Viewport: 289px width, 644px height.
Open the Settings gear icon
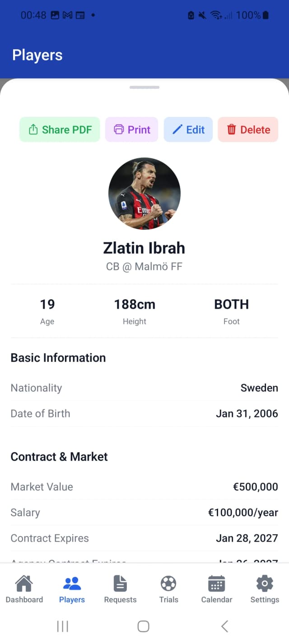pos(264,584)
